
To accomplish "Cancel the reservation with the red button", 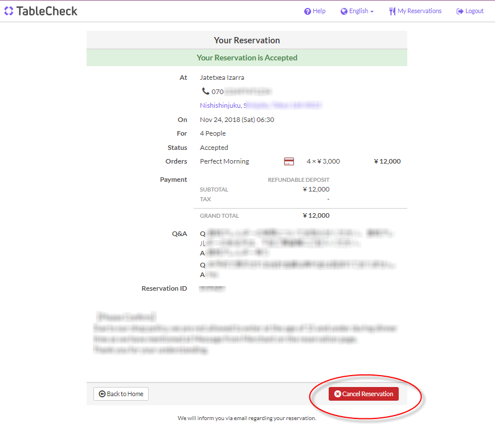I will [x=363, y=394].
